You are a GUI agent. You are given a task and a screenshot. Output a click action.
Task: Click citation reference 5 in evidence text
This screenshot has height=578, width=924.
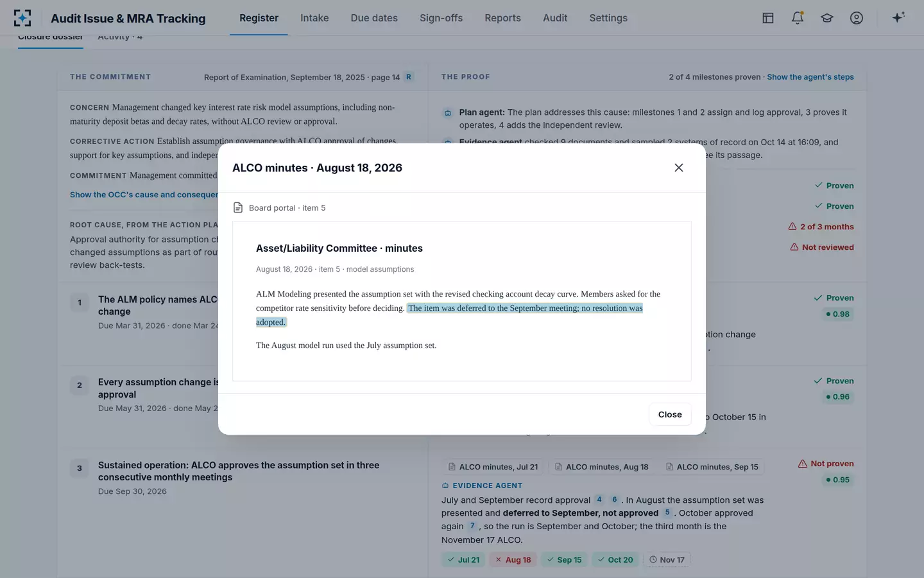pos(667,512)
